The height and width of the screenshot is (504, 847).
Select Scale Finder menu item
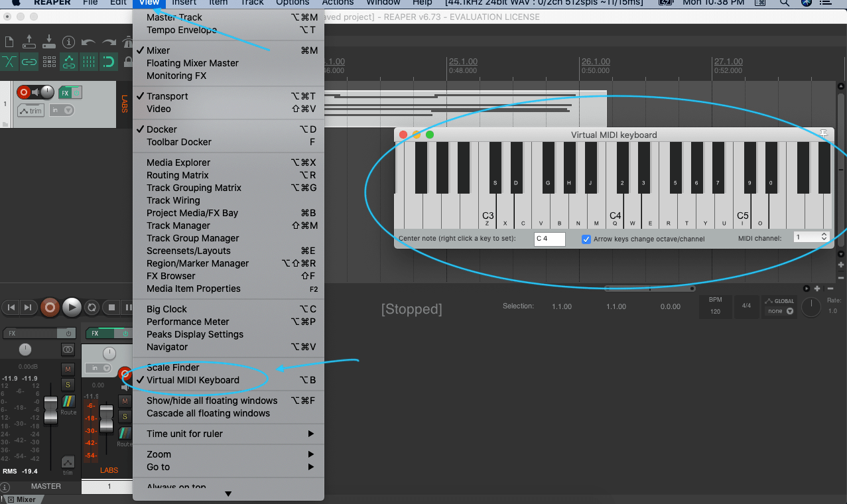pos(228,367)
